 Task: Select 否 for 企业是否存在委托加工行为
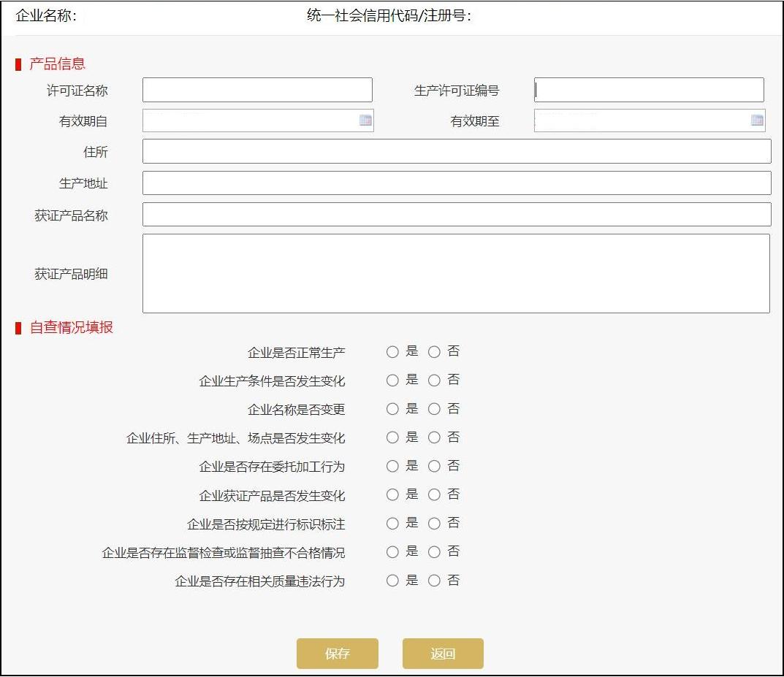pyautogui.click(x=435, y=466)
